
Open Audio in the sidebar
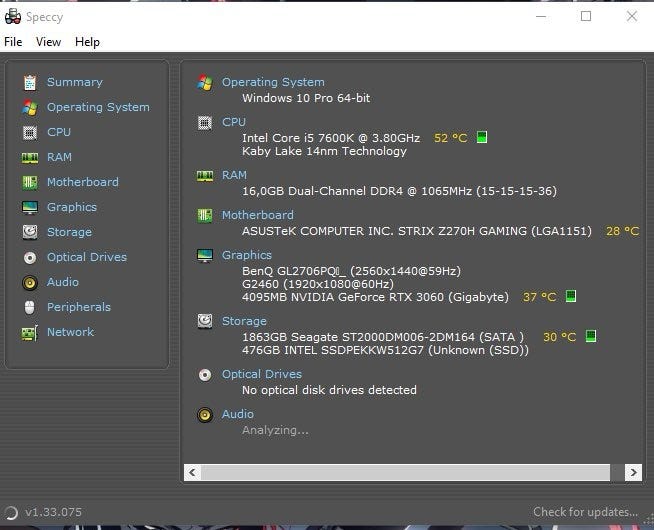tap(63, 282)
